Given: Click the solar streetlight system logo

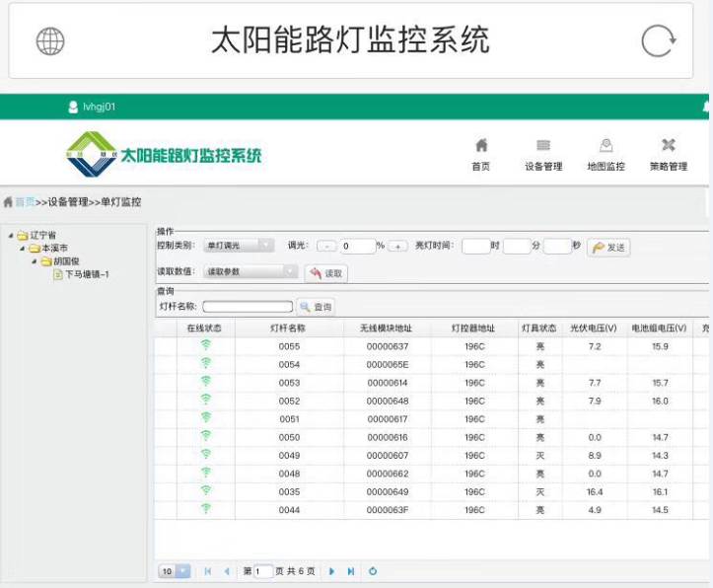Looking at the screenshot, I should coord(164,155).
